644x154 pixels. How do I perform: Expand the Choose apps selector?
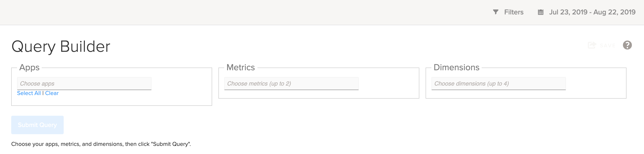(84, 84)
